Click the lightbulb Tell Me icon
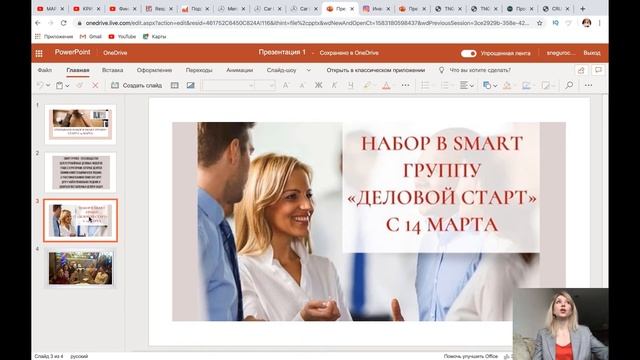This screenshot has width=640, height=360. pyautogui.click(x=441, y=70)
